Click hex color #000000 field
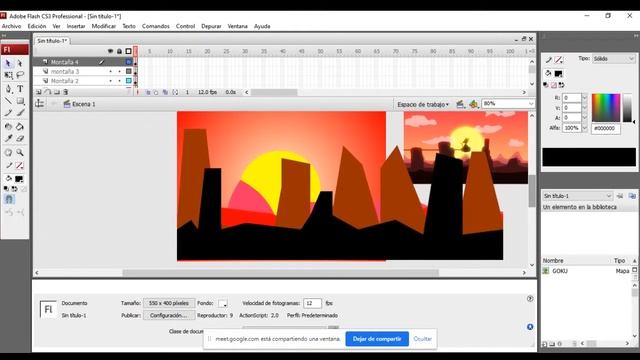 pyautogui.click(x=606, y=128)
